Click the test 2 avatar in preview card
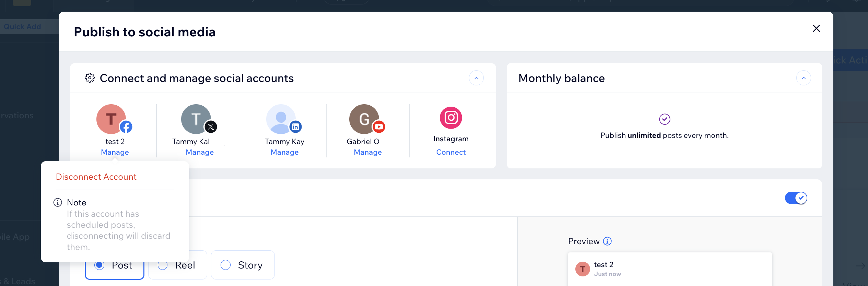Screen dimensions: 868x286 (583, 269)
